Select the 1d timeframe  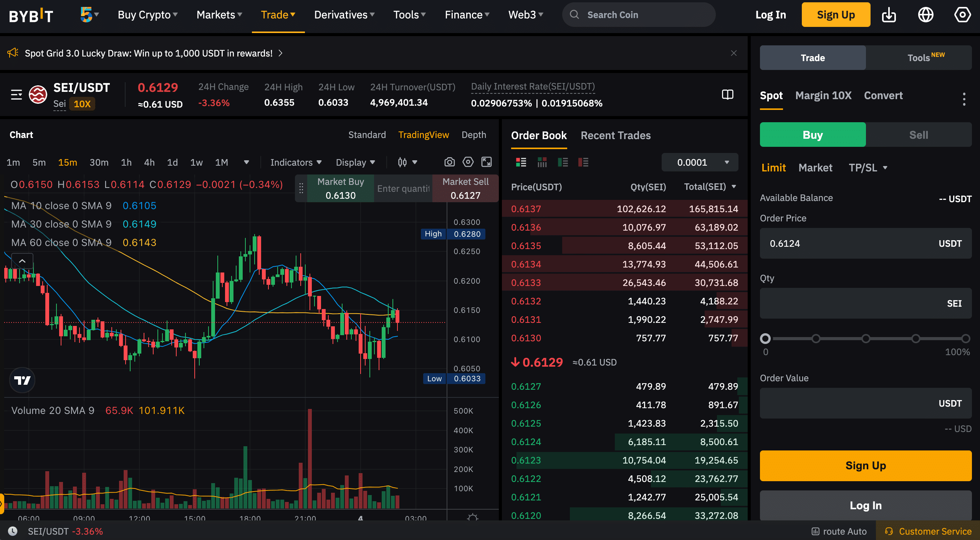click(172, 162)
